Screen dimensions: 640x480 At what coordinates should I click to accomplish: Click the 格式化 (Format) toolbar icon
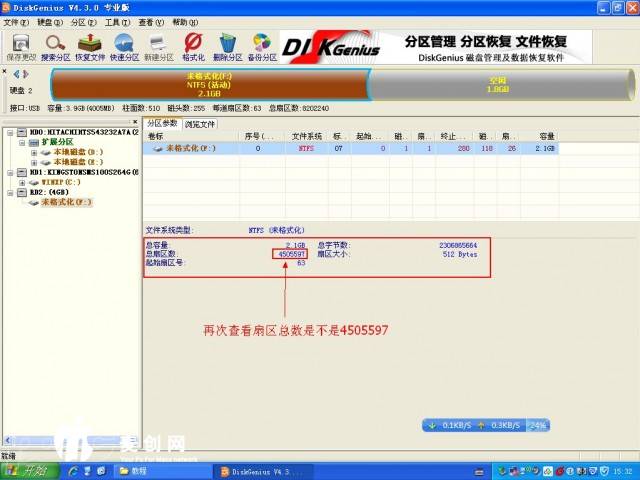[x=194, y=44]
